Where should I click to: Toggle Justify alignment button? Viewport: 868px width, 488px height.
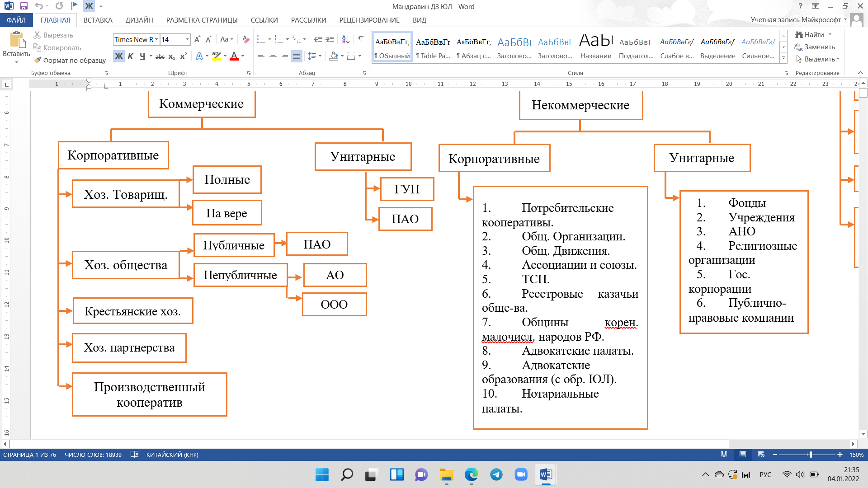[x=297, y=56]
